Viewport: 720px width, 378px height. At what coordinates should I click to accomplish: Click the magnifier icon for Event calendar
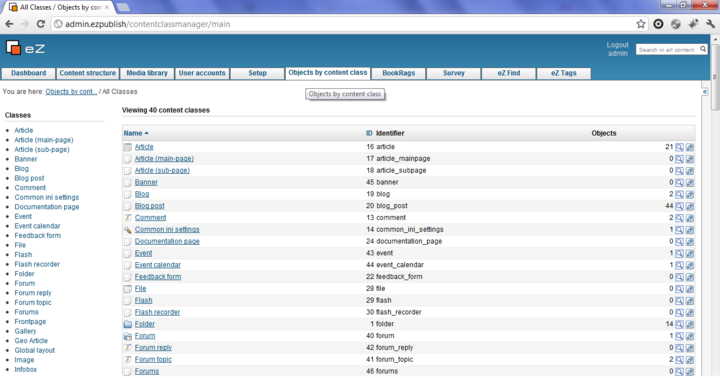click(679, 265)
